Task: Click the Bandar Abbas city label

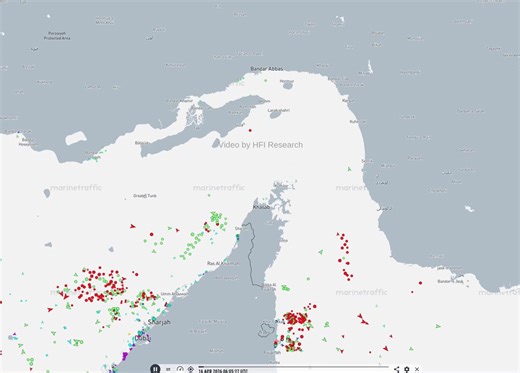Action: (x=267, y=69)
